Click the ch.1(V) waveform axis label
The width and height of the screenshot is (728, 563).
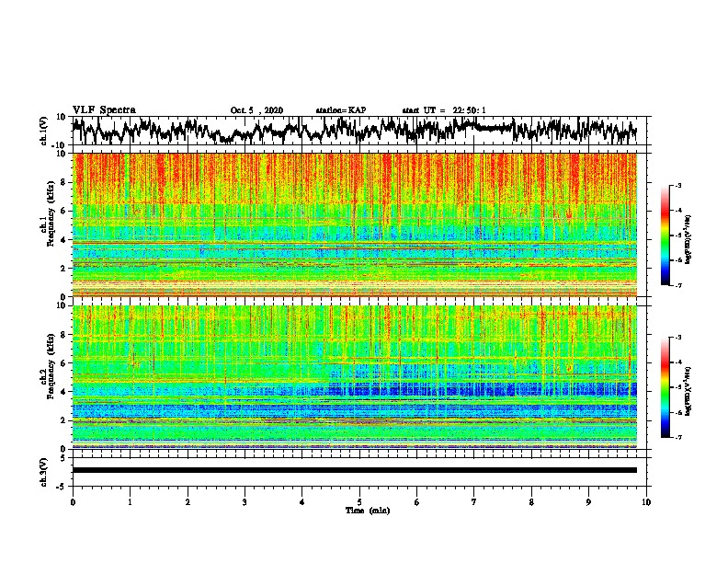[x=43, y=131]
